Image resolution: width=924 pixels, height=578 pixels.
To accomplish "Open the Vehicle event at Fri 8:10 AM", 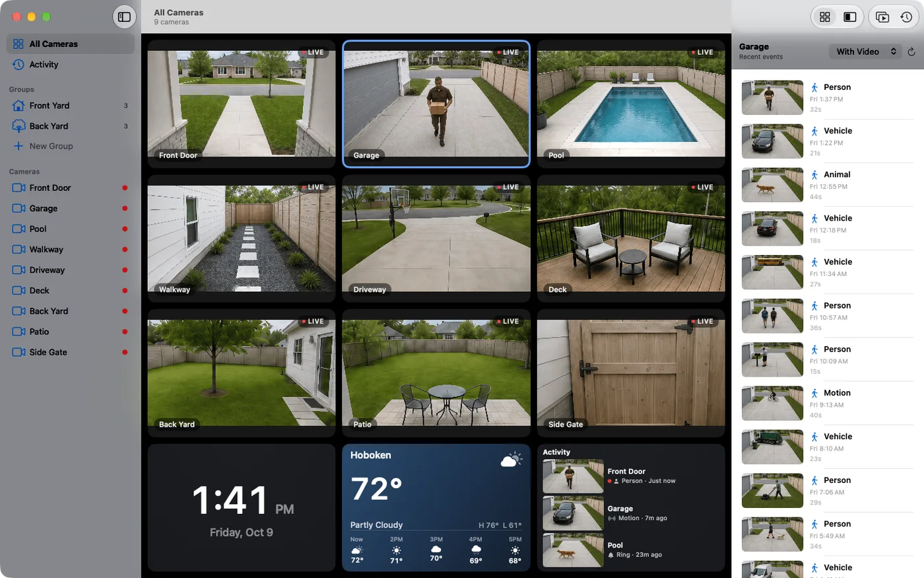I will [828, 447].
